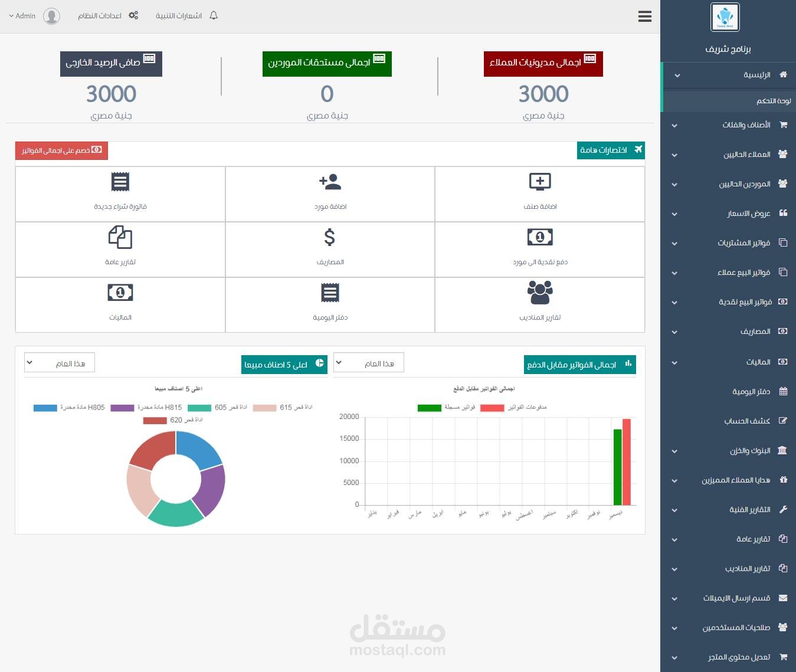Screen dimensions: 796x672
Task: Expand the Admin user dropdown
Action: 22,16
